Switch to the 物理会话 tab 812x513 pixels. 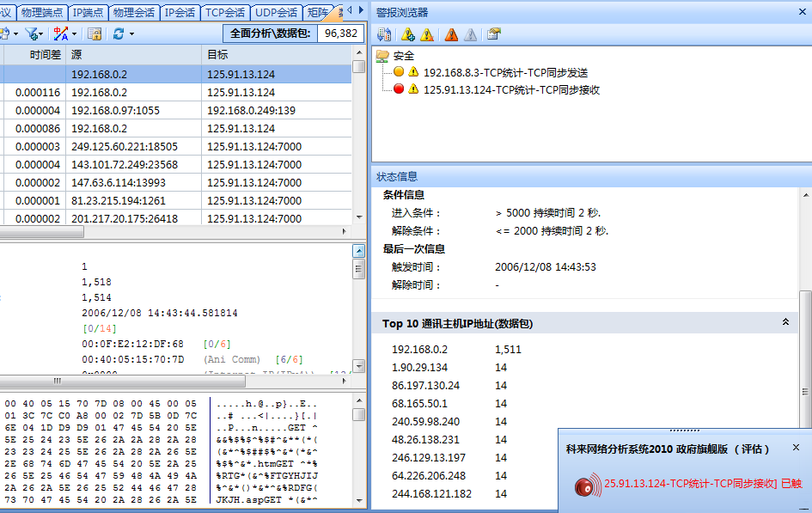coord(133,12)
